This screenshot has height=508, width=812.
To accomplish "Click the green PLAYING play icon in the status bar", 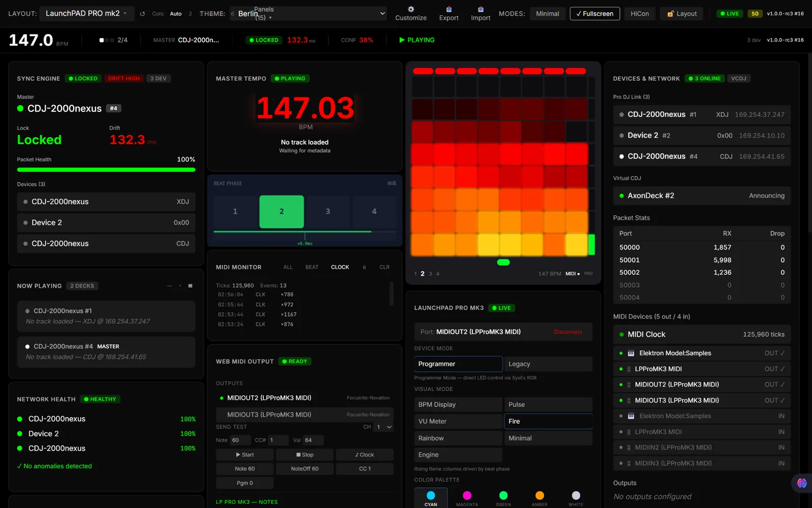I will coord(402,40).
